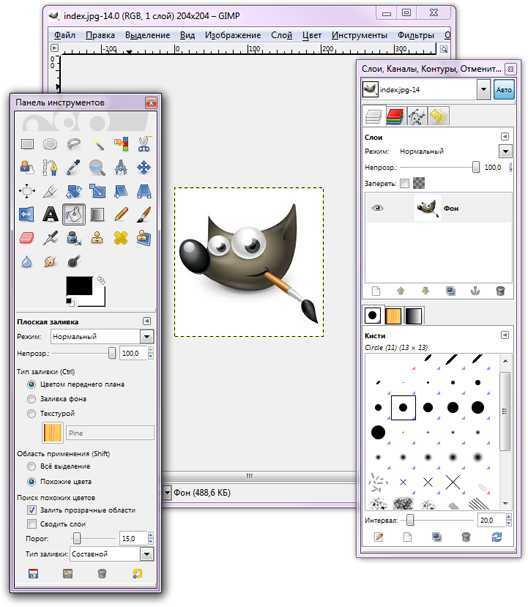Enable 'Сводить слои' checkbox
This screenshot has height=607, width=528.
(x=32, y=524)
